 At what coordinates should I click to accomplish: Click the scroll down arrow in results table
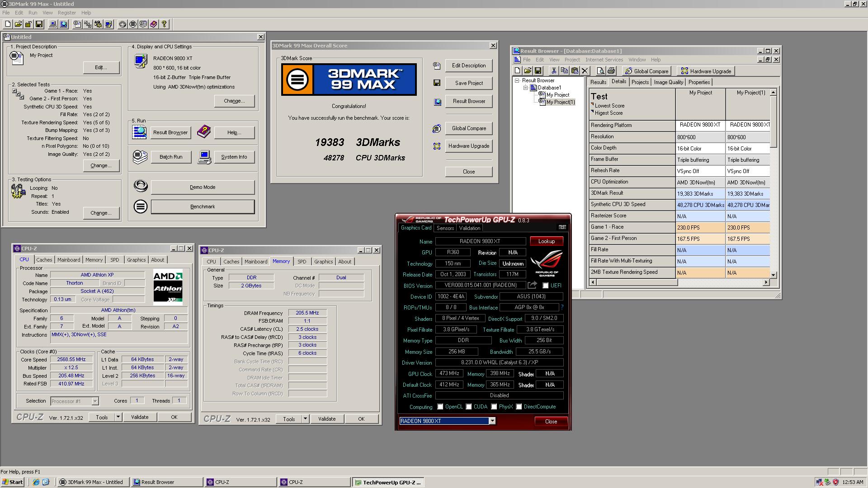774,275
